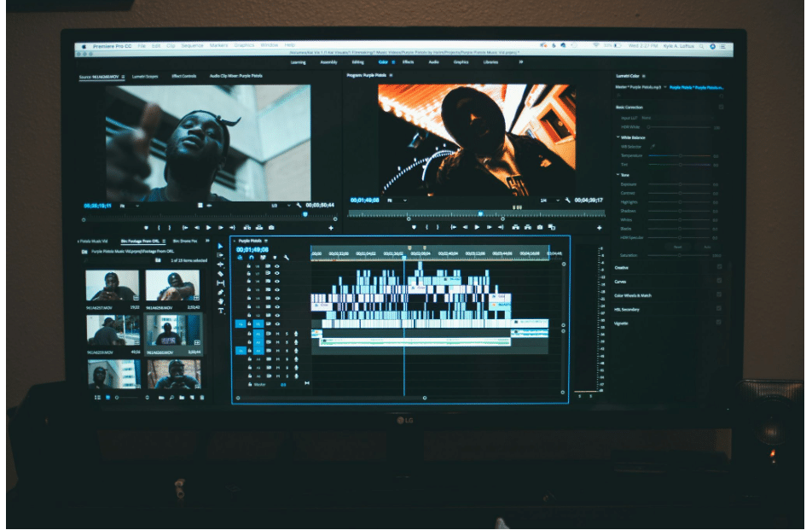Toggle Linked Selection in timeline
812x530 pixels.
pyautogui.click(x=263, y=258)
